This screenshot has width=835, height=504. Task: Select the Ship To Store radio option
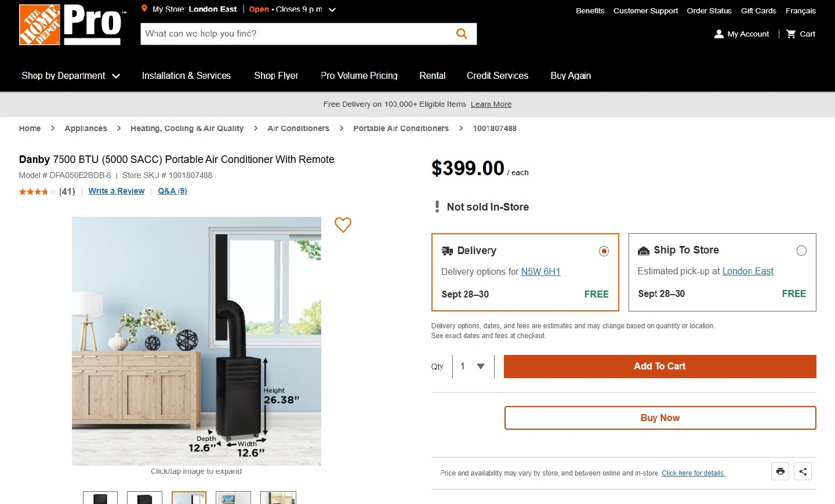[x=801, y=251]
